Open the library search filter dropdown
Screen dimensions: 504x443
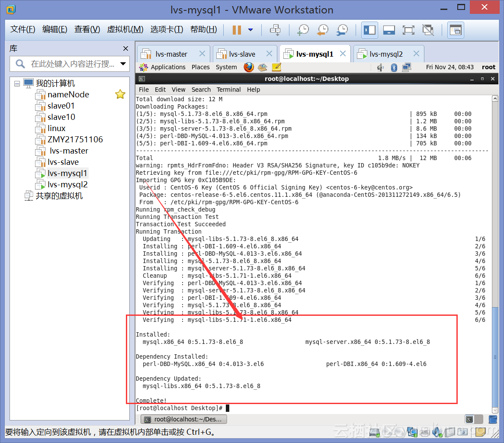click(x=123, y=64)
